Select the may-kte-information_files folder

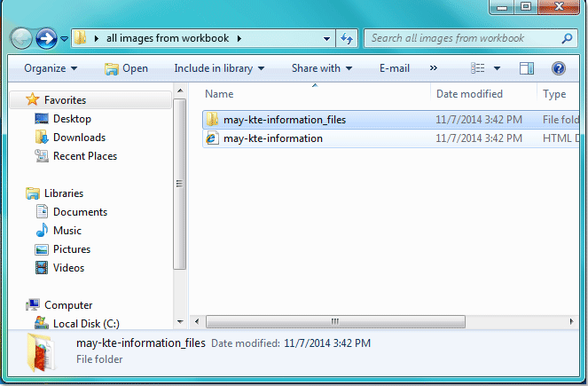tap(284, 120)
